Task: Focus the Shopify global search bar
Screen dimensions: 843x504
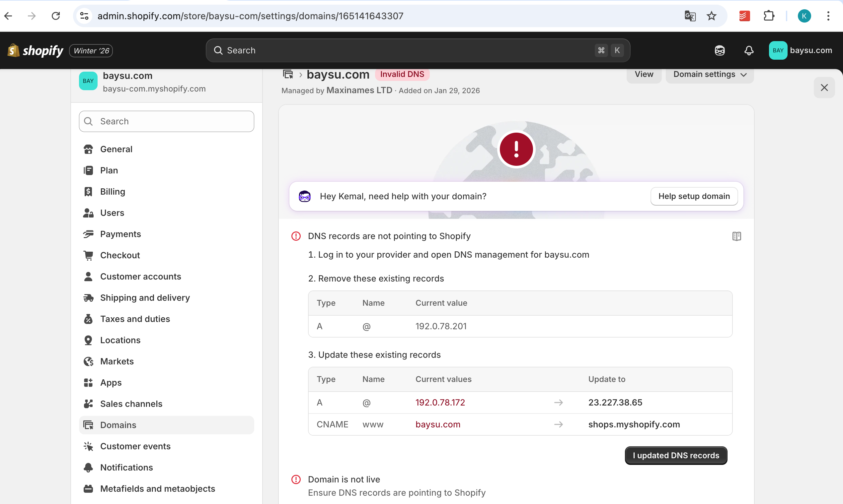Action: pos(418,51)
